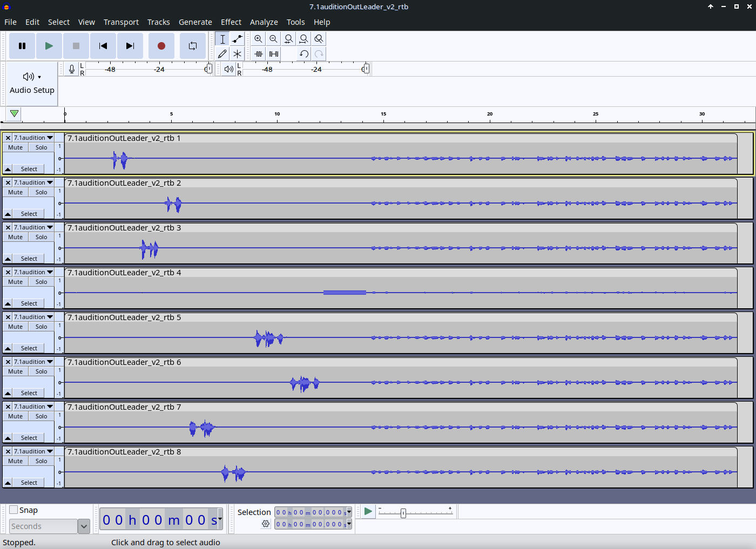Click selection settings gear icon
The image size is (756, 549).
point(266,524)
